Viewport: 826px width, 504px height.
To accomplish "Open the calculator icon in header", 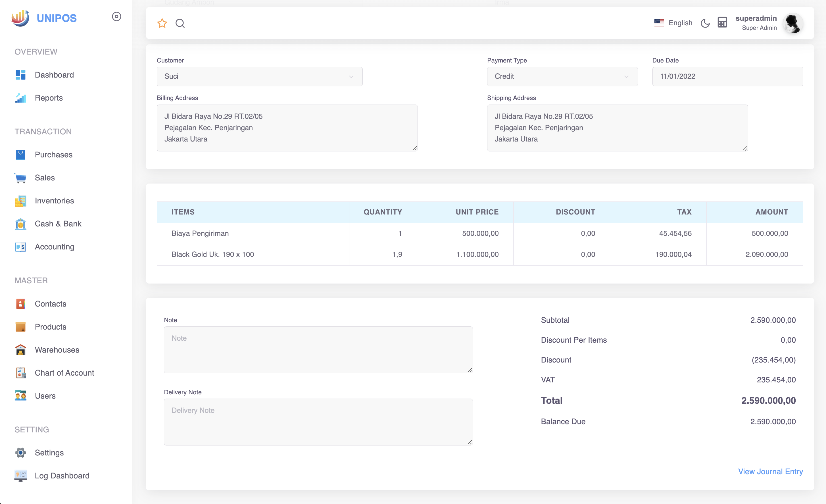I will click(x=722, y=22).
